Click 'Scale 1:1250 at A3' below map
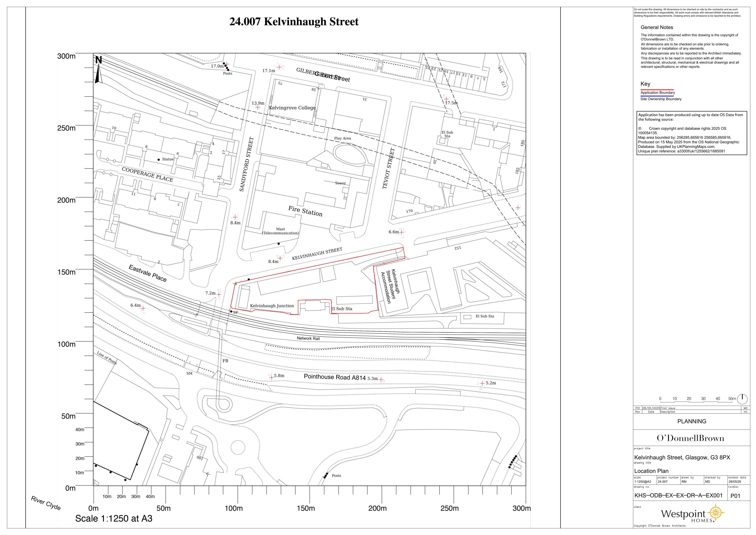 114,519
